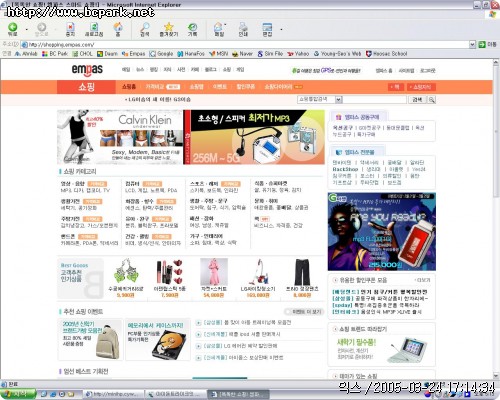Screen dimensions: 500x400
Task: Click the laptop back-to-school essentials banner
Action: (x=382, y=349)
